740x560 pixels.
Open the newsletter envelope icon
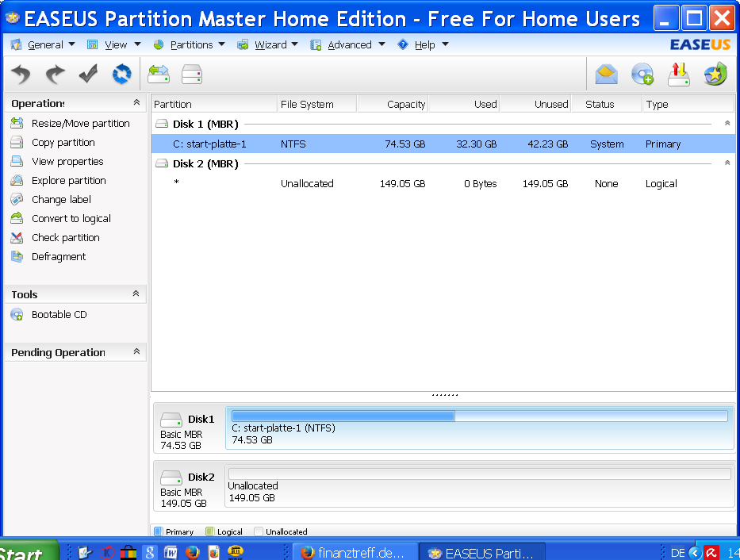click(607, 74)
